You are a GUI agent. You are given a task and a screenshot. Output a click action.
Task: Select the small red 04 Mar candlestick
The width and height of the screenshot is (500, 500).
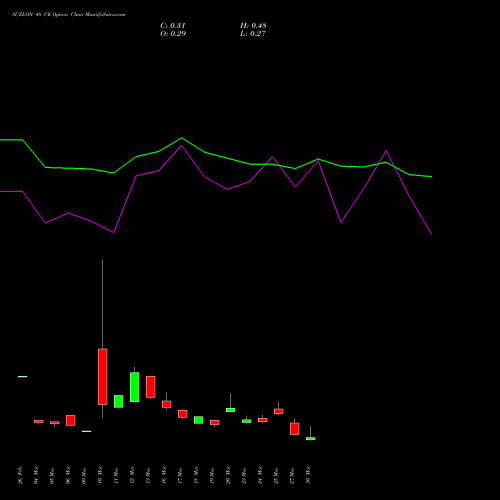coord(39,421)
